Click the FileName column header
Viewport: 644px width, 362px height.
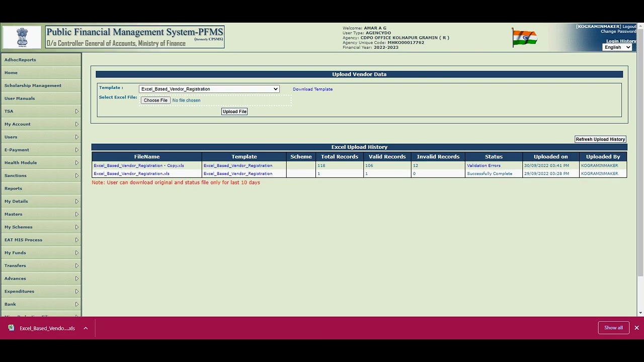tap(147, 157)
